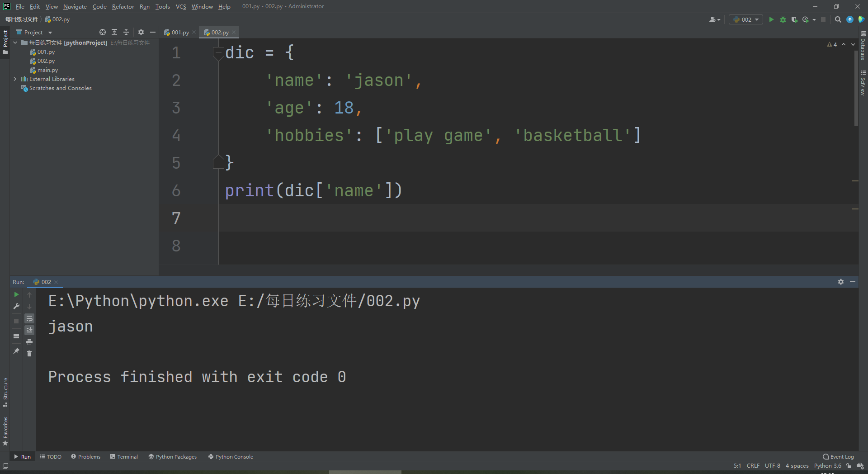Hide the Project panel with minus icon

coord(153,32)
